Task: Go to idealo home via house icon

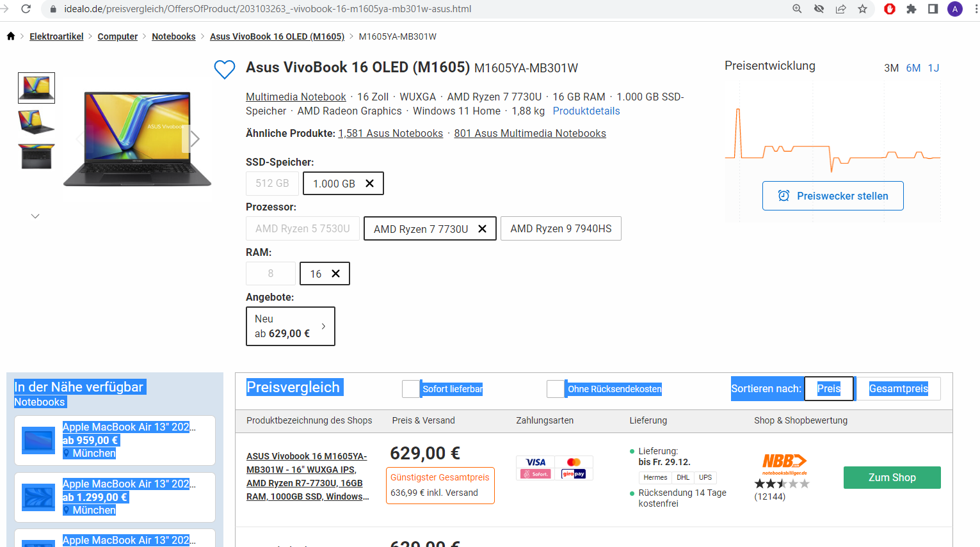Action: (x=11, y=36)
